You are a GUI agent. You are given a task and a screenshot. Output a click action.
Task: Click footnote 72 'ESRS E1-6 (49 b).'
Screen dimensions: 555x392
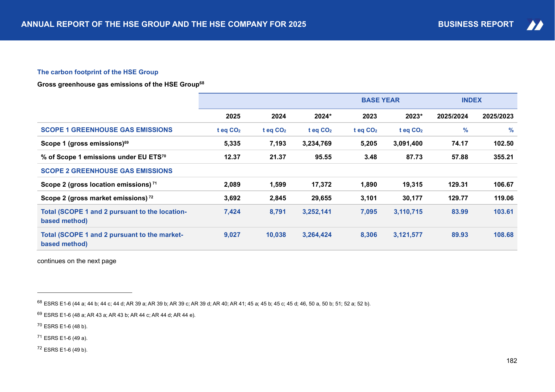pyautogui.click(x=65, y=350)
